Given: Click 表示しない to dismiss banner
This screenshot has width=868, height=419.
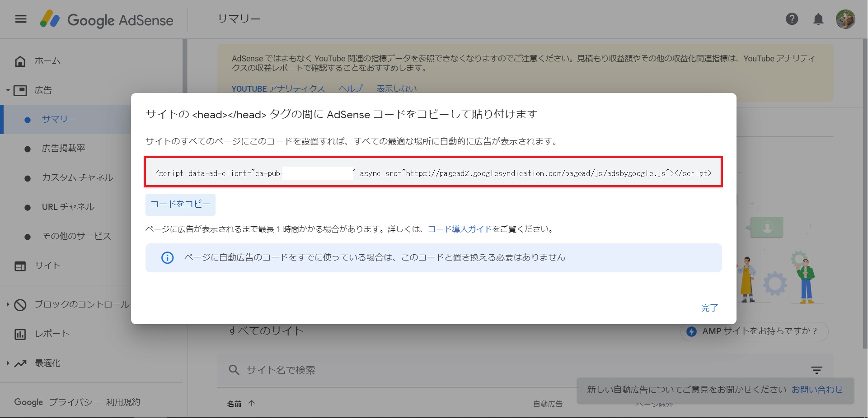Looking at the screenshot, I should (397, 88).
